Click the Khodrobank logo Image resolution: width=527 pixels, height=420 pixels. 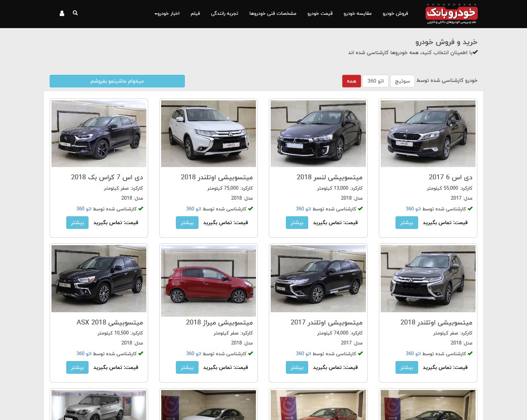[x=451, y=14]
